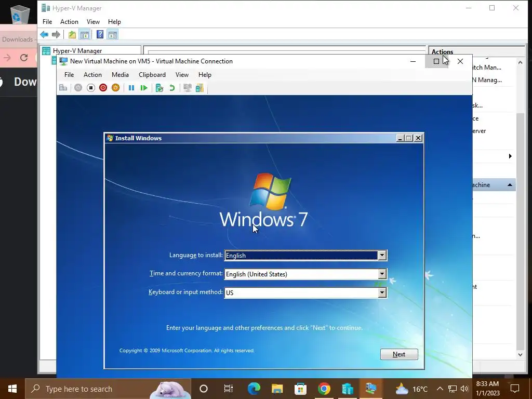Viewport: 532px width, 399px height.
Task: Open the notification center icon
Action: click(x=515, y=389)
